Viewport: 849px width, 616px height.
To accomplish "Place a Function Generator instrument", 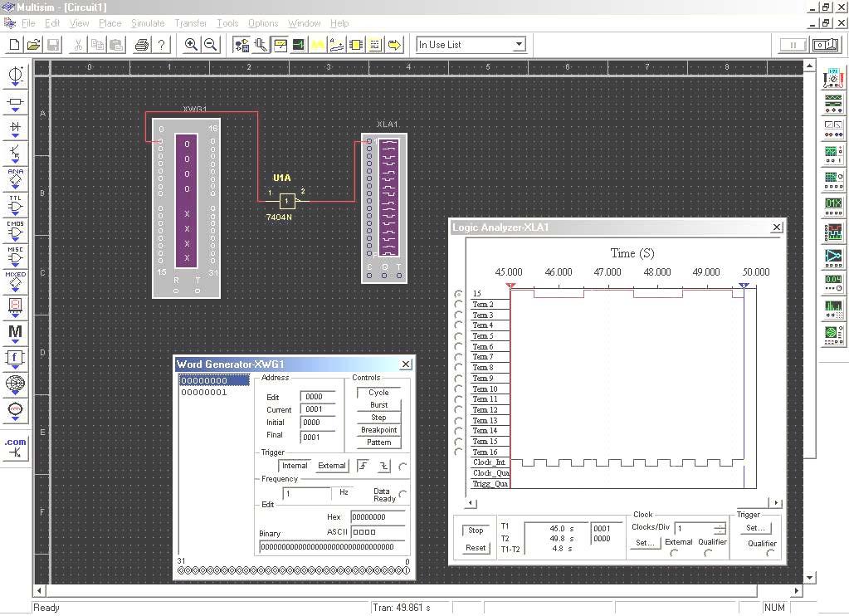I will point(833,103).
